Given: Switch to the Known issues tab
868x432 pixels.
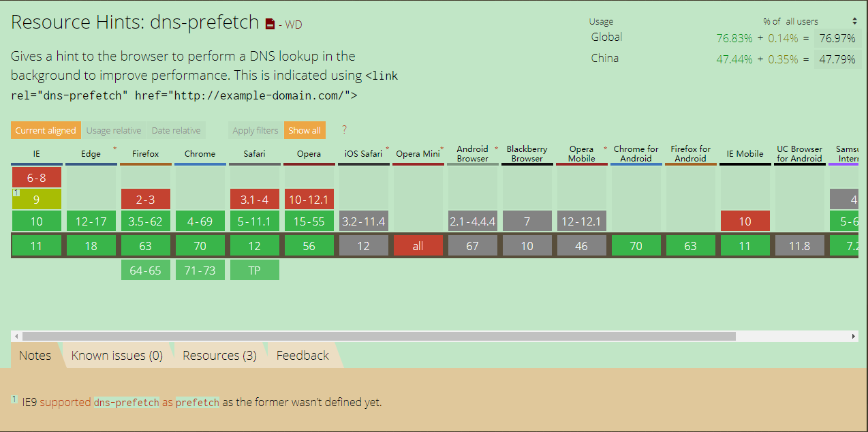Looking at the screenshot, I should pyautogui.click(x=118, y=354).
